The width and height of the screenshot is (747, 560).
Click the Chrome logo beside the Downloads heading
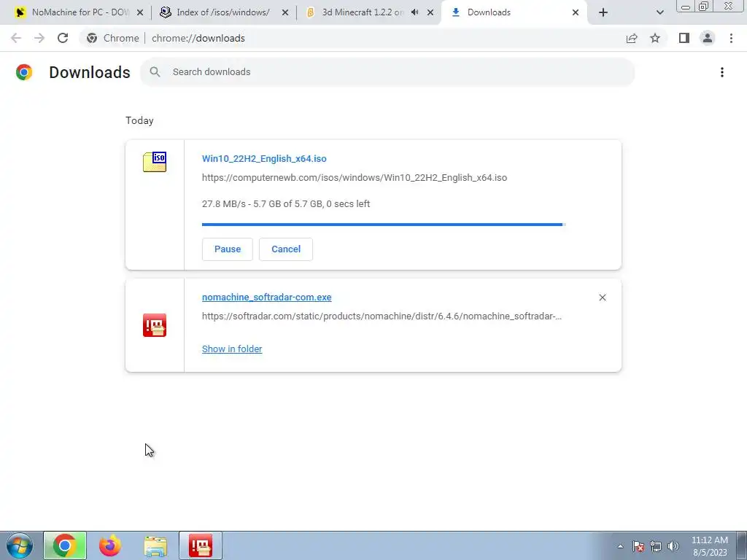(x=24, y=72)
